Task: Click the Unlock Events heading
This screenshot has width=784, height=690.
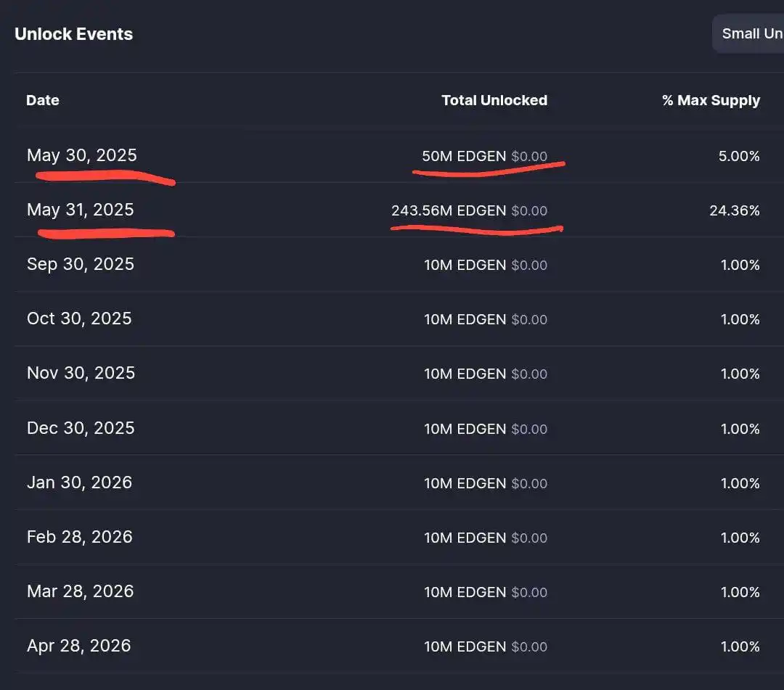Action: point(73,34)
